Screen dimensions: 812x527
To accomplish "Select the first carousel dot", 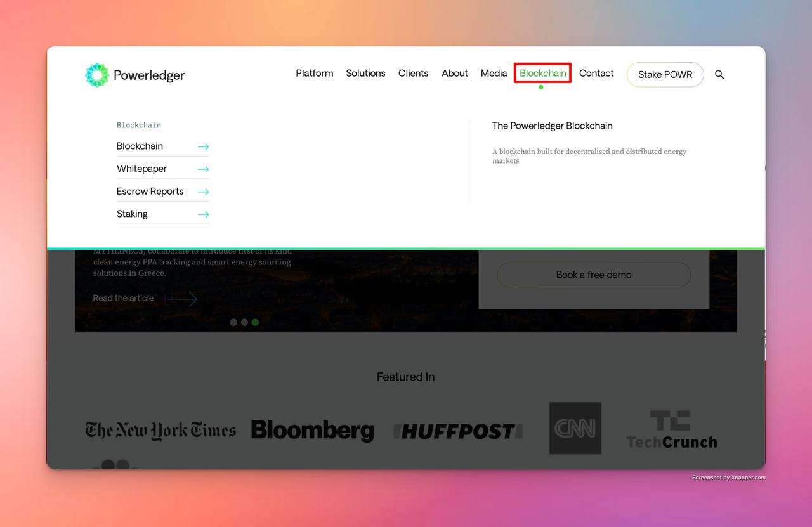I will pos(233,322).
